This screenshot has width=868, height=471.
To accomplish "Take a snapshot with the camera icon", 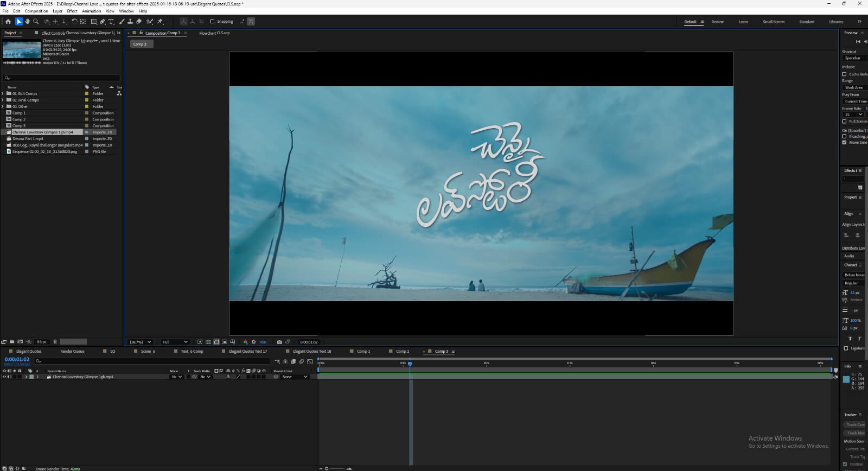I will [x=279, y=342].
